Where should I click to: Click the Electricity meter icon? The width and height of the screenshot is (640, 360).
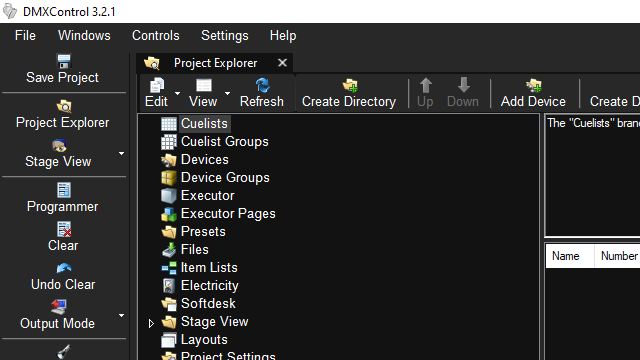coord(169,286)
